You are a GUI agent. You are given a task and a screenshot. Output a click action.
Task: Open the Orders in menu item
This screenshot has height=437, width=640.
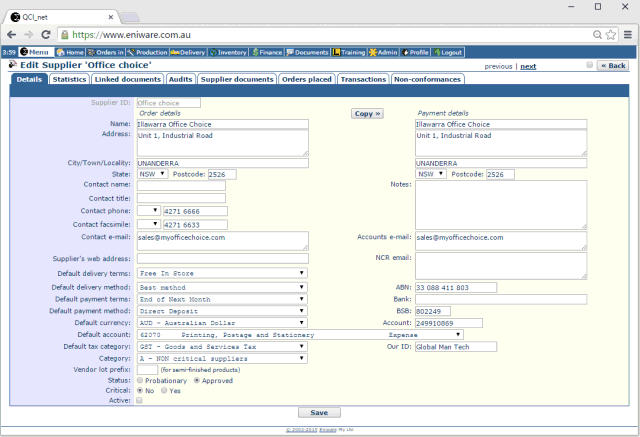(x=106, y=52)
